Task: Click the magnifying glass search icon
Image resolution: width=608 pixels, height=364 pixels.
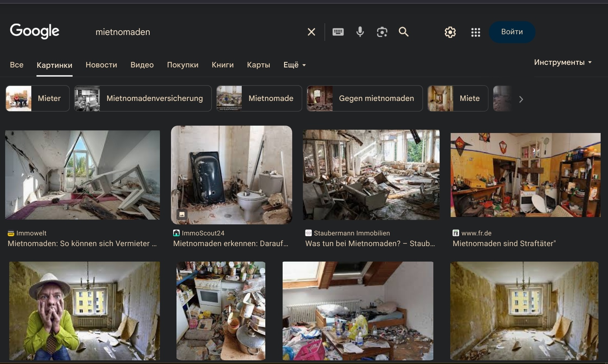Action: click(x=404, y=32)
